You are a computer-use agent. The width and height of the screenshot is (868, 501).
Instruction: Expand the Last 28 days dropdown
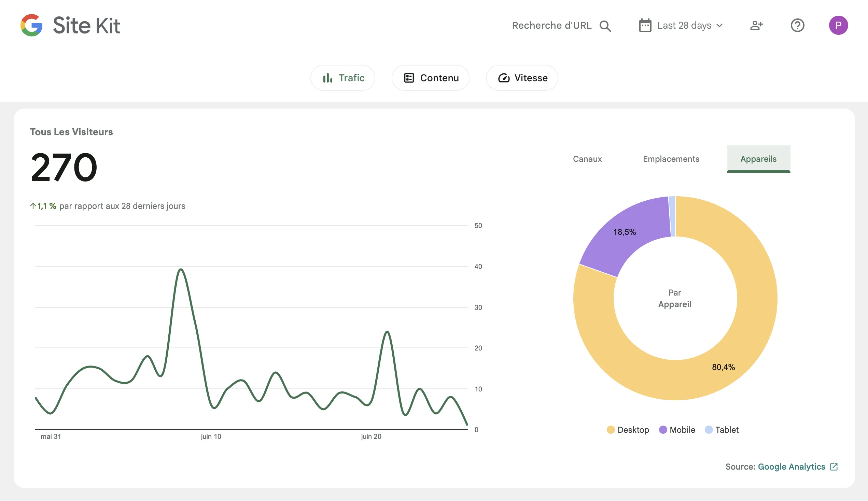[x=681, y=25]
